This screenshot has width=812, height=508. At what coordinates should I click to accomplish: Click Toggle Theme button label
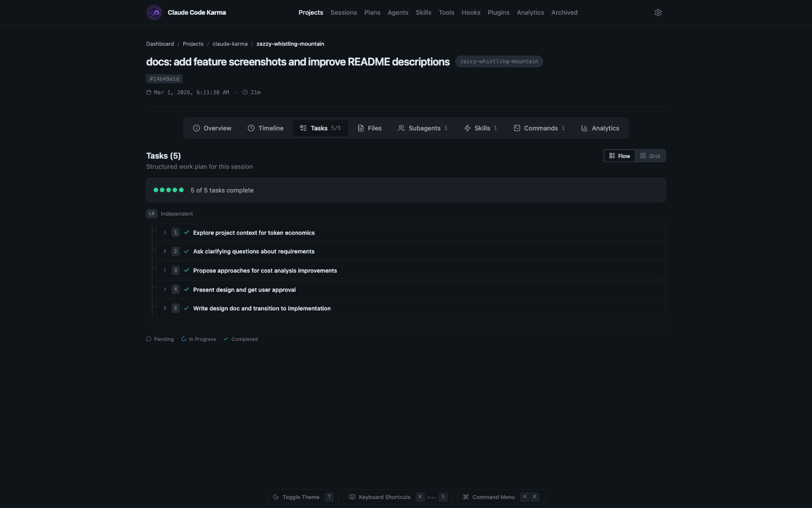tap(301, 497)
